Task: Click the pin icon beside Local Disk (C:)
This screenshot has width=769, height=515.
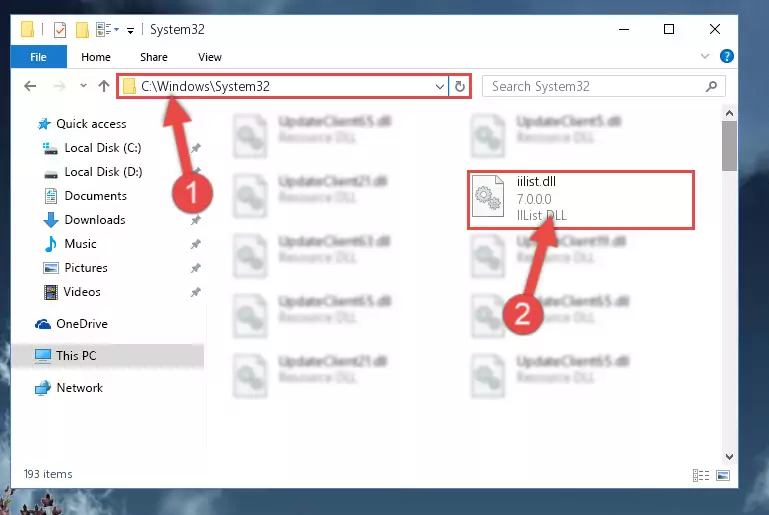Action: coord(195,148)
